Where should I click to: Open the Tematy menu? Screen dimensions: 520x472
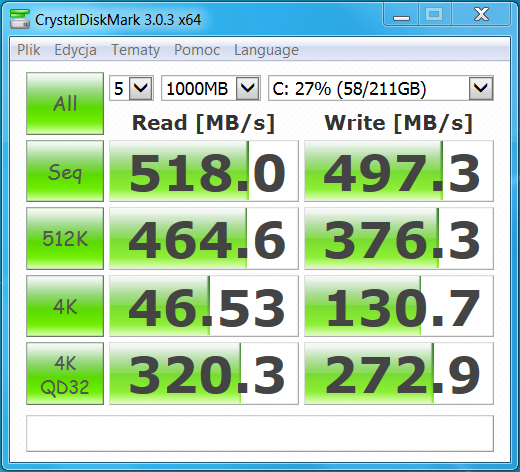click(135, 50)
